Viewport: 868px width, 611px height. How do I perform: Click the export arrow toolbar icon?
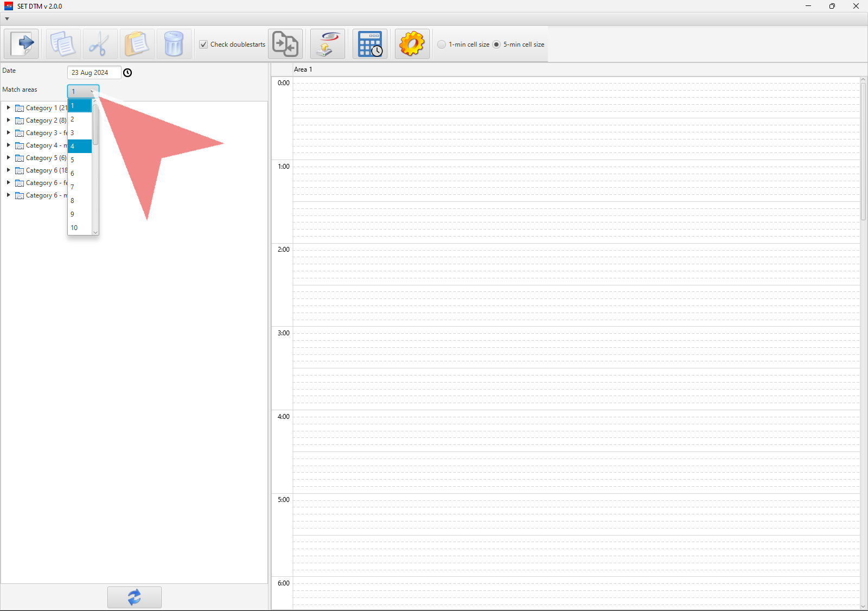22,44
